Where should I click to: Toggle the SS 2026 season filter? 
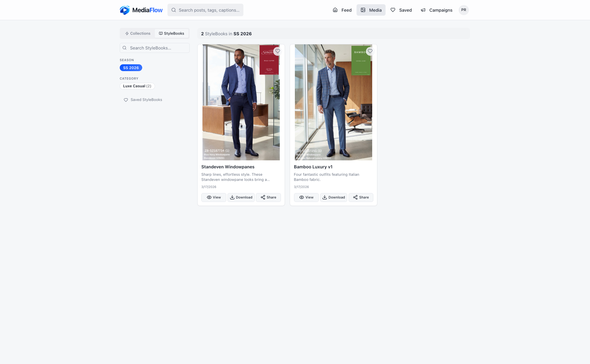pyautogui.click(x=131, y=68)
